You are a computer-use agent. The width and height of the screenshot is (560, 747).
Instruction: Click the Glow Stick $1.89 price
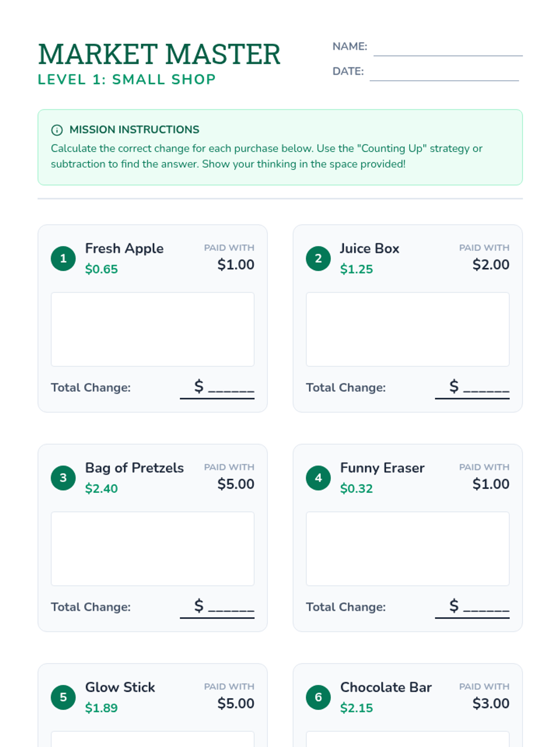[x=101, y=708]
